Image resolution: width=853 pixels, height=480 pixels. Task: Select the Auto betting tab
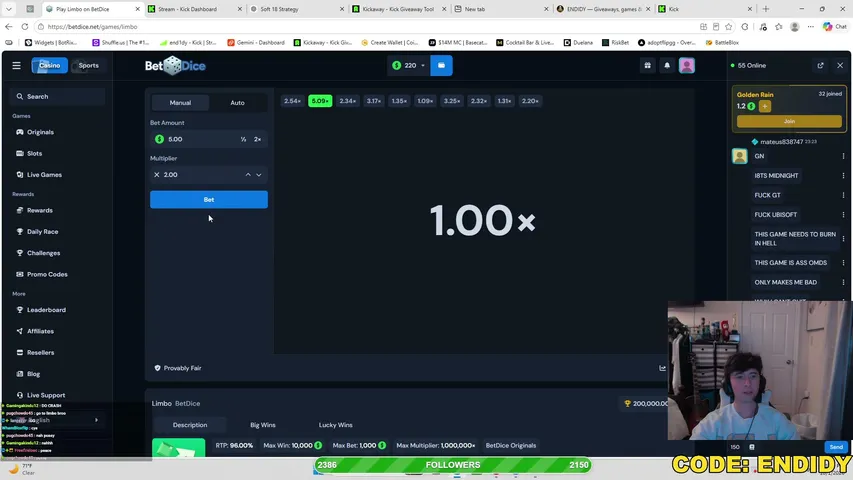point(237,102)
